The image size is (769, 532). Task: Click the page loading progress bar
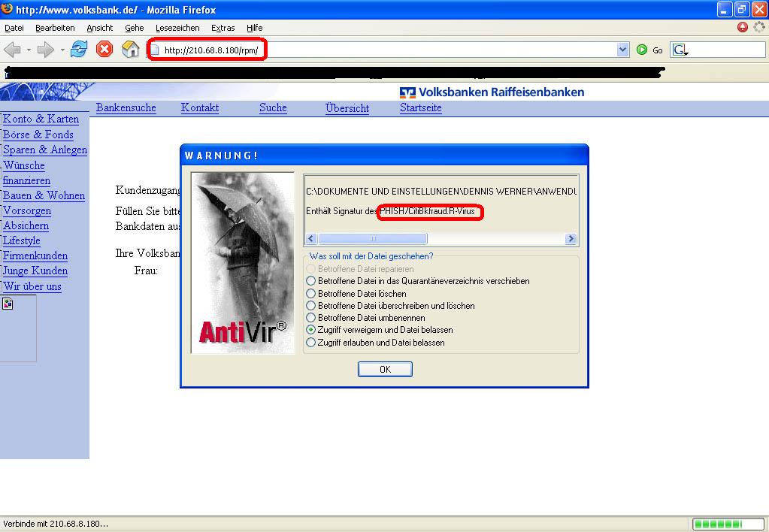click(728, 524)
